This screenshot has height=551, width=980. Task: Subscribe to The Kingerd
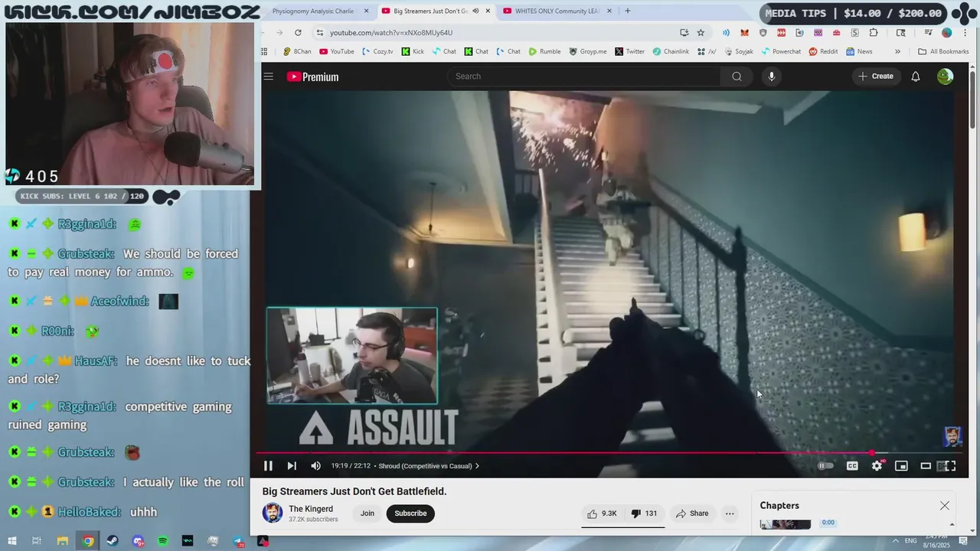pyautogui.click(x=410, y=514)
